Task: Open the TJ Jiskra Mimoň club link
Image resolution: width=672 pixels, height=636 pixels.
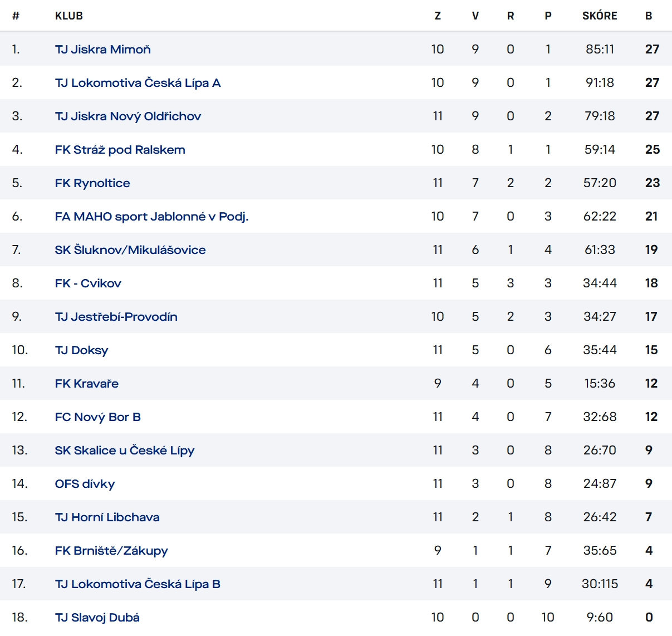Action: tap(102, 50)
